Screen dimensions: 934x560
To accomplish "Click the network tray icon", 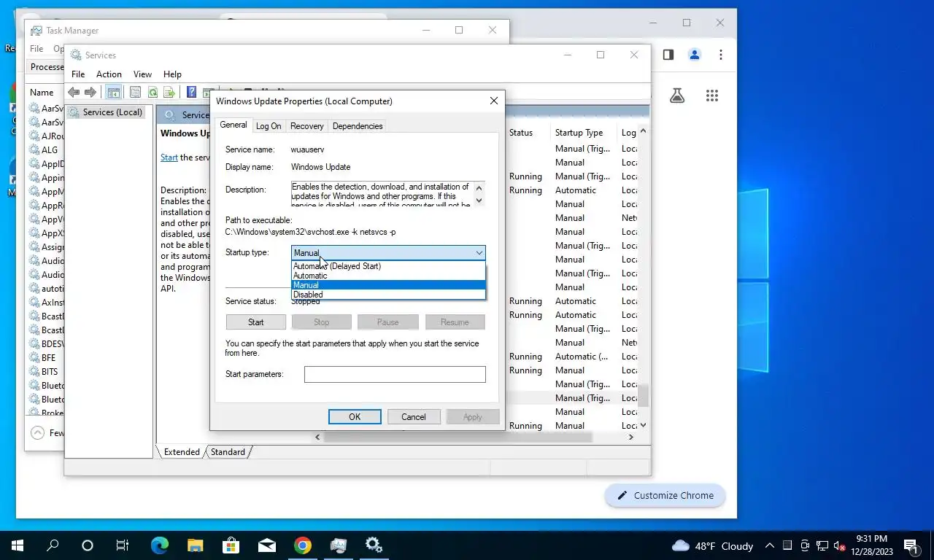I will pyautogui.click(x=822, y=546).
